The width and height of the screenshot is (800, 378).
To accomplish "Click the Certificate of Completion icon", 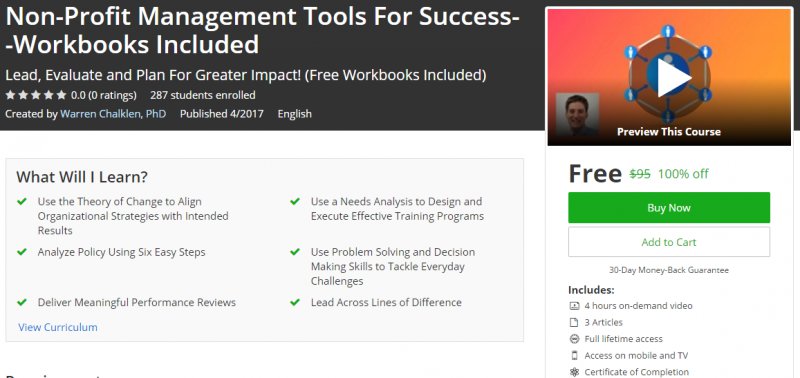I will [574, 372].
